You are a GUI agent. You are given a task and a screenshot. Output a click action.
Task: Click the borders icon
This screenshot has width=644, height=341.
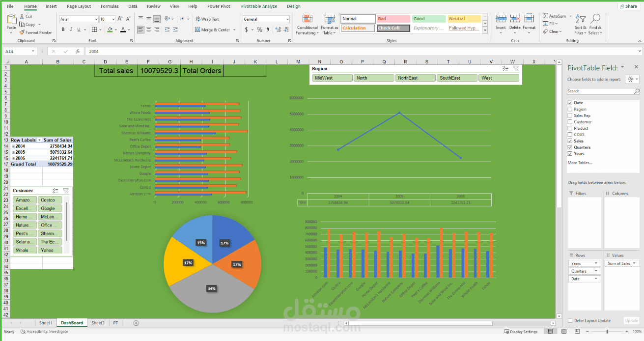[x=94, y=29]
